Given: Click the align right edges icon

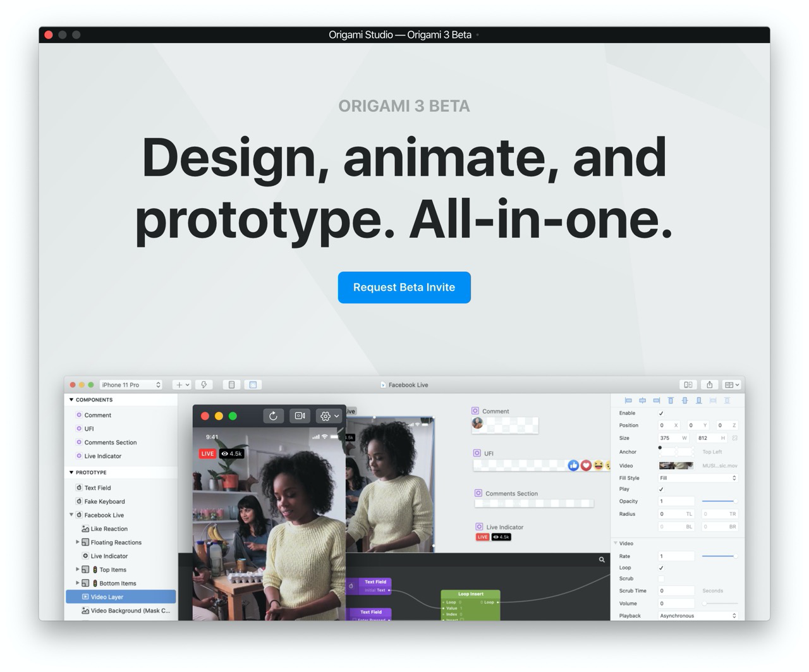Looking at the screenshot, I should pos(657,400).
